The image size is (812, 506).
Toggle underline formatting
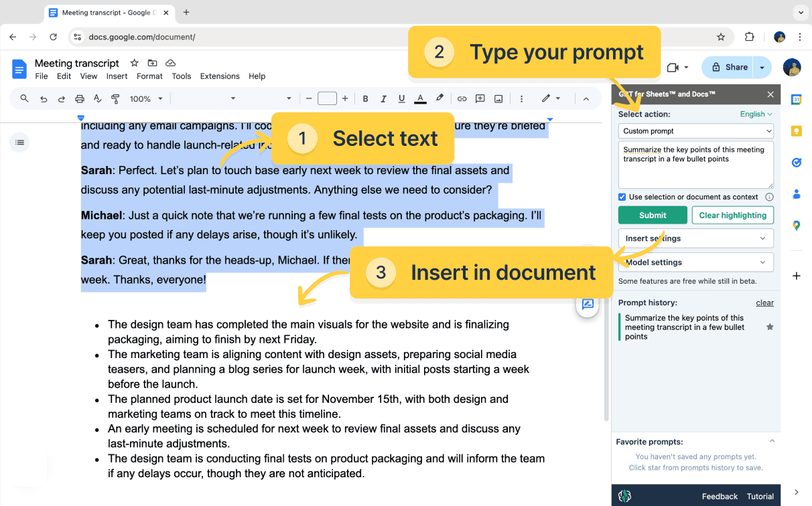click(x=401, y=98)
